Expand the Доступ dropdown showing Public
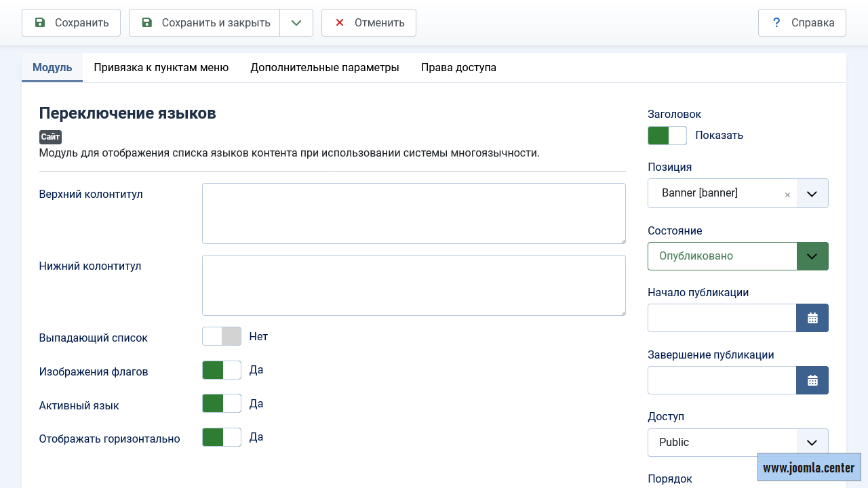This screenshot has width=868, height=488. (812, 443)
